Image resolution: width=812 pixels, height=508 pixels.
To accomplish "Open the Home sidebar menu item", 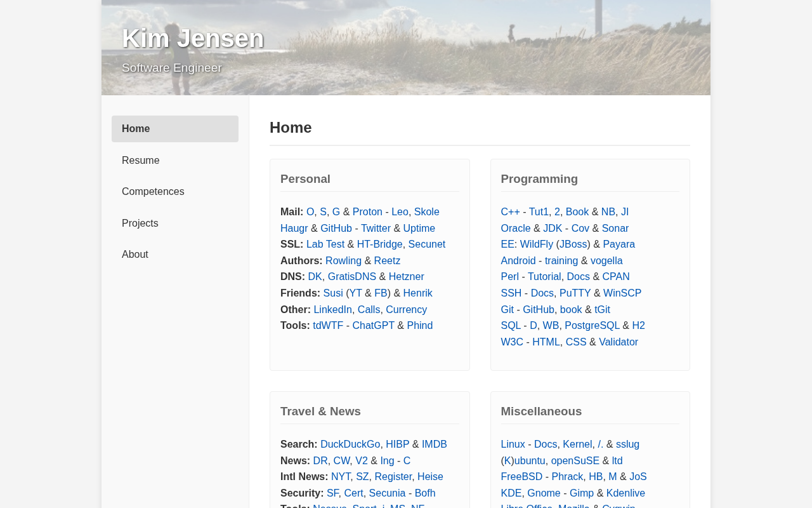I will tap(175, 129).
